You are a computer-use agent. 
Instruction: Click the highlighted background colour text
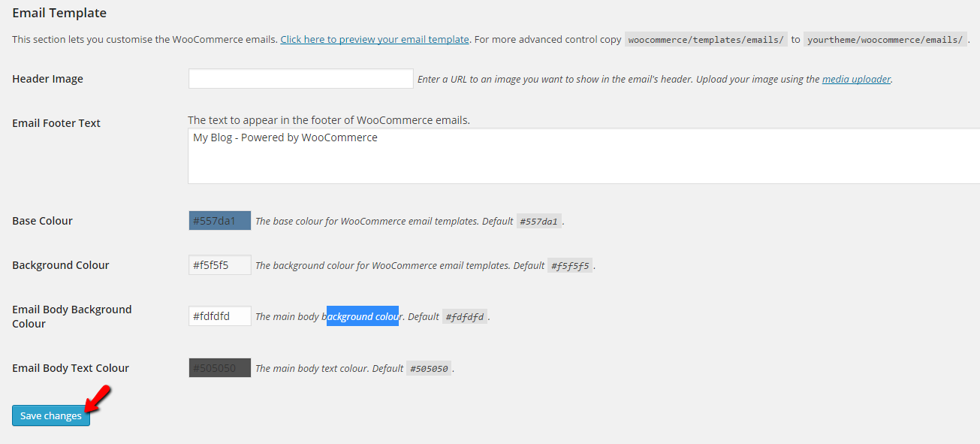pyautogui.click(x=363, y=316)
